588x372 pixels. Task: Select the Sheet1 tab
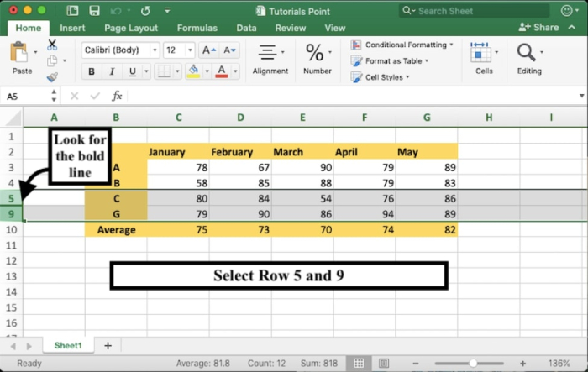(68, 345)
